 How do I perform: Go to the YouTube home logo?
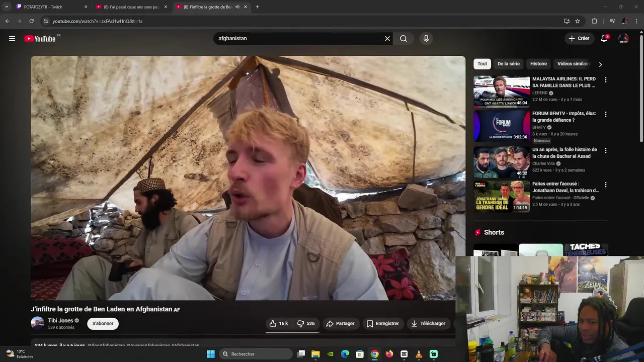[x=40, y=39]
